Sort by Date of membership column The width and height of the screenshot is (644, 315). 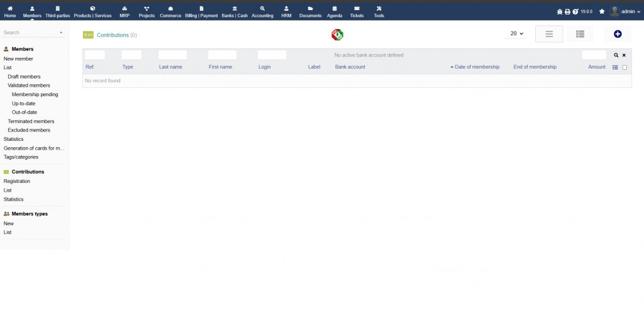(x=477, y=67)
